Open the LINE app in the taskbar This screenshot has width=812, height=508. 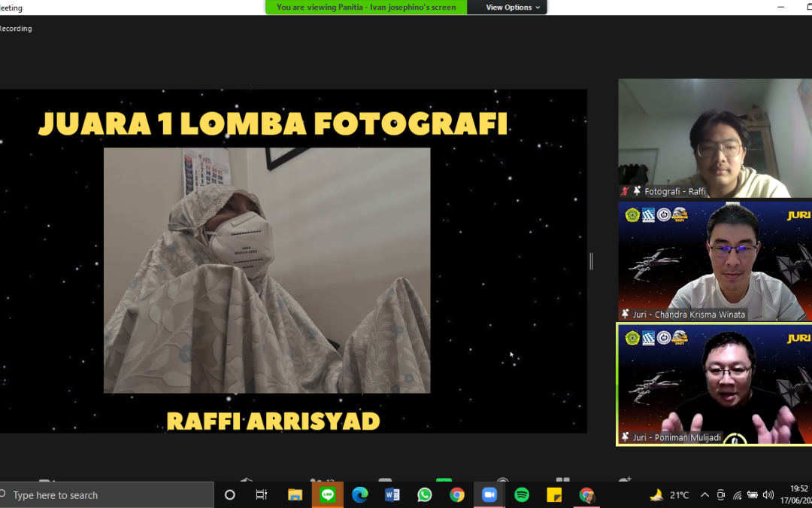(327, 494)
